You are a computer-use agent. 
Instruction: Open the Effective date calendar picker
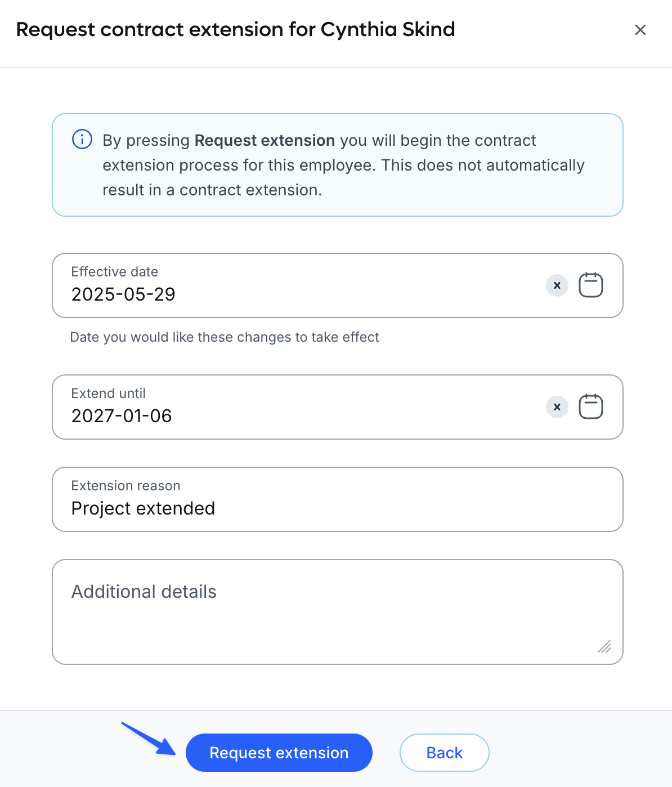coord(591,285)
